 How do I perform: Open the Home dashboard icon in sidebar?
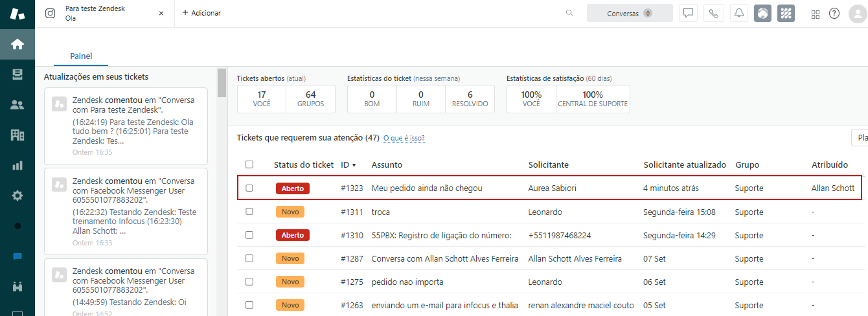17,44
